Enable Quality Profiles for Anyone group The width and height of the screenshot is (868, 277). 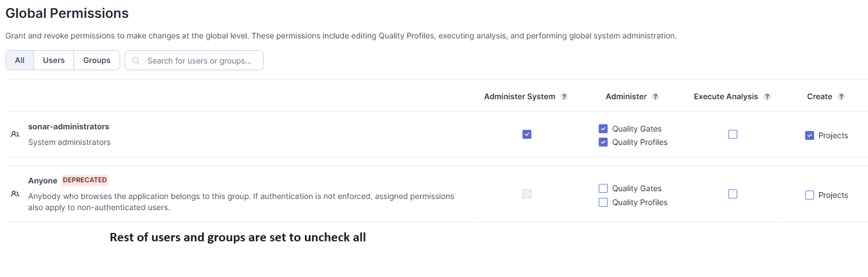[603, 202]
